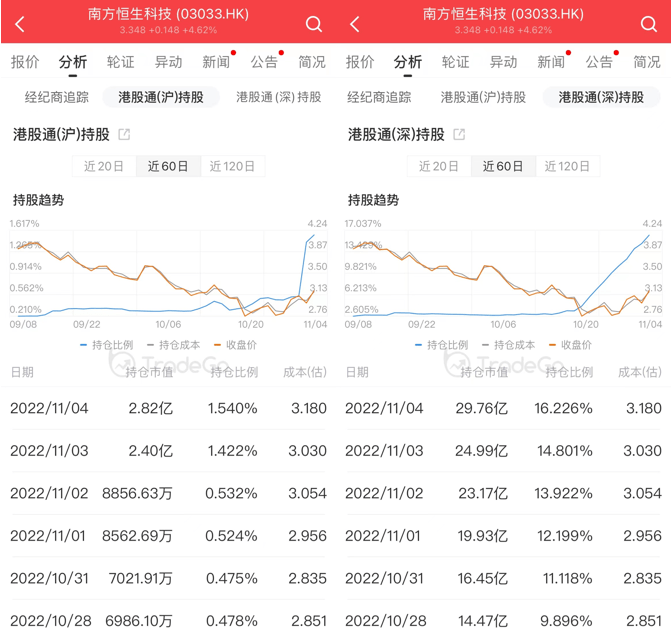Click the 1.540% holding ratio value
Screen dimensions: 671x639
click(232, 408)
